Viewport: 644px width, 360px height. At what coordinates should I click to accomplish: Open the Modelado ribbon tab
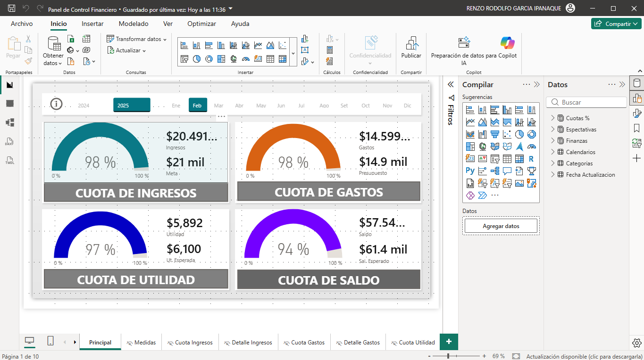coord(133,24)
